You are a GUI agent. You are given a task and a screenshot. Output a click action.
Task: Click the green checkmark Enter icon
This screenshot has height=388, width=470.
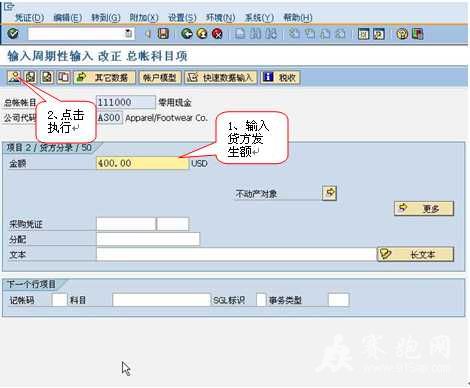[x=13, y=34]
